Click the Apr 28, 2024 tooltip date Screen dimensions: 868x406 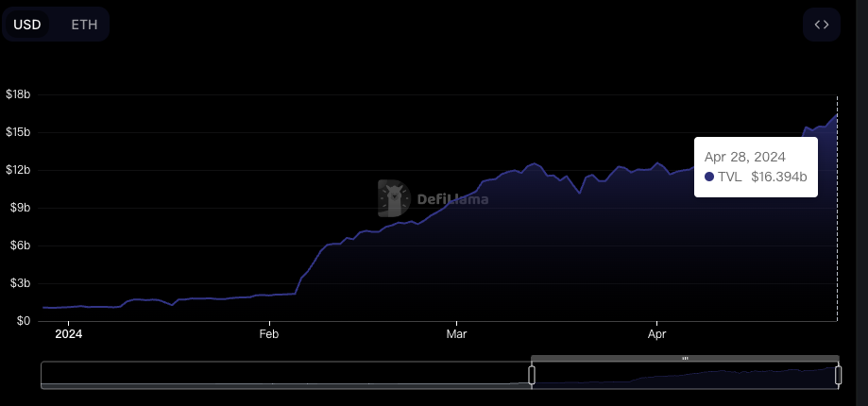click(745, 157)
